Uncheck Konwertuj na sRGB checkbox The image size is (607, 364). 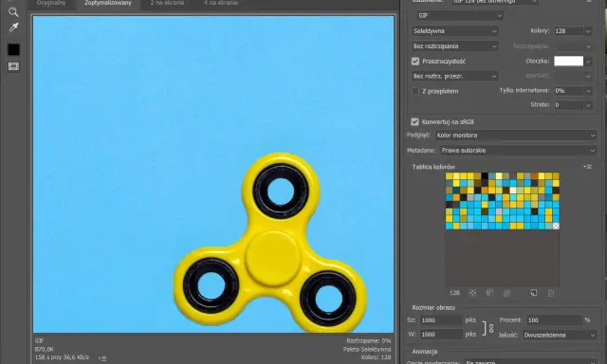click(x=414, y=122)
